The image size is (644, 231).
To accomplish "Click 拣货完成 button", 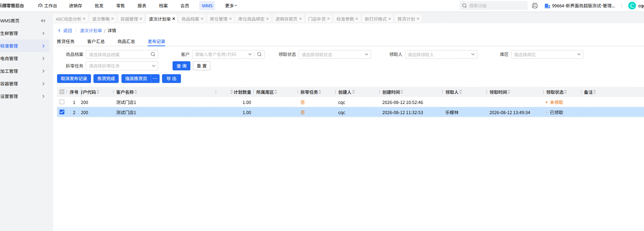I will 106,78.
